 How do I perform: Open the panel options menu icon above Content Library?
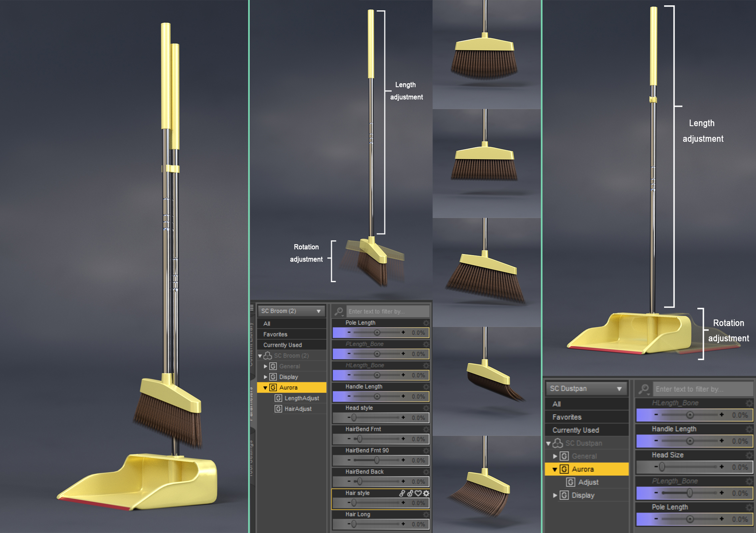[252, 308]
